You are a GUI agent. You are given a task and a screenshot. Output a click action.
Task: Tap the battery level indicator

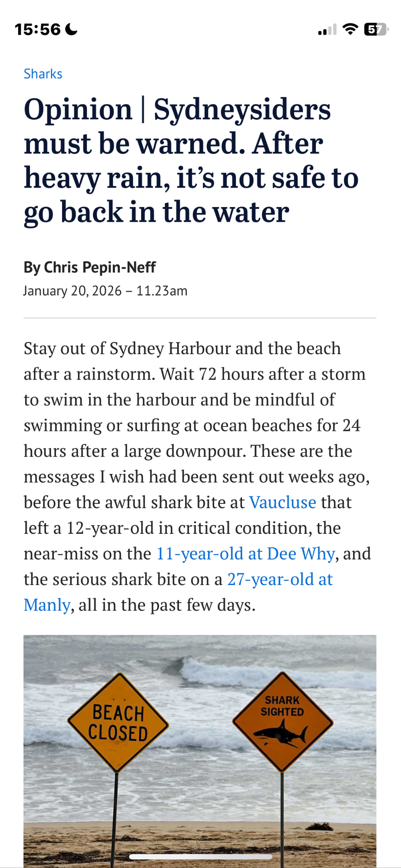pos(376,30)
